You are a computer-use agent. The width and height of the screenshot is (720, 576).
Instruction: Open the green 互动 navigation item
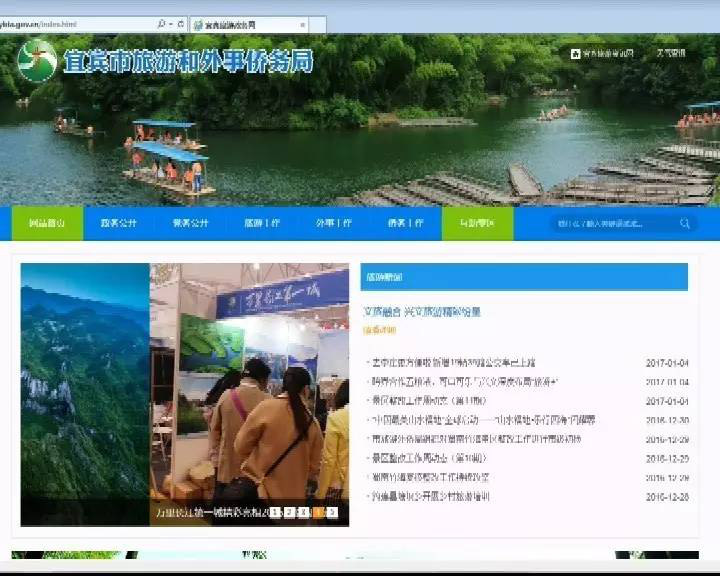coord(478,223)
